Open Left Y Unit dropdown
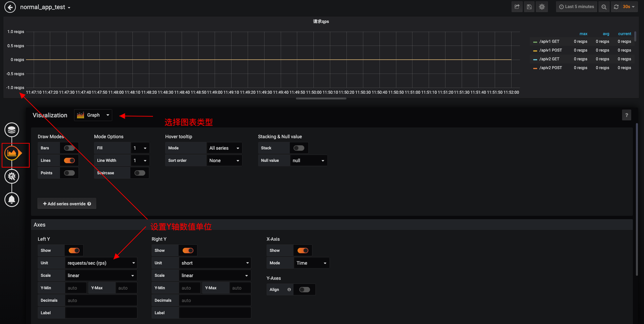The image size is (644, 324). [101, 263]
